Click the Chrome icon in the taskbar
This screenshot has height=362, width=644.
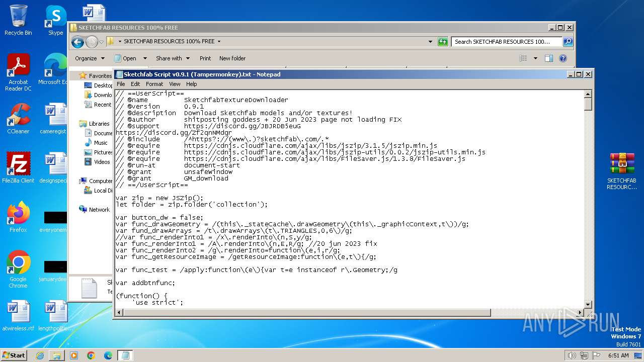click(91, 355)
